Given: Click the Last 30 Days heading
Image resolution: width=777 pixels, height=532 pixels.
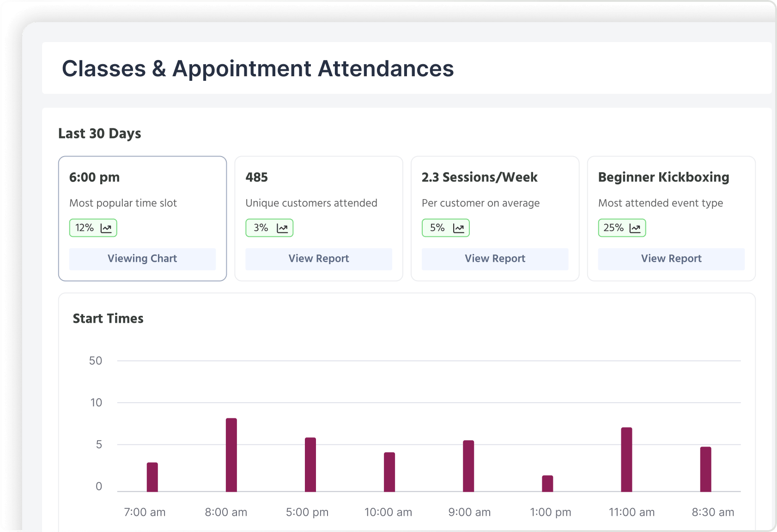Looking at the screenshot, I should [x=100, y=133].
